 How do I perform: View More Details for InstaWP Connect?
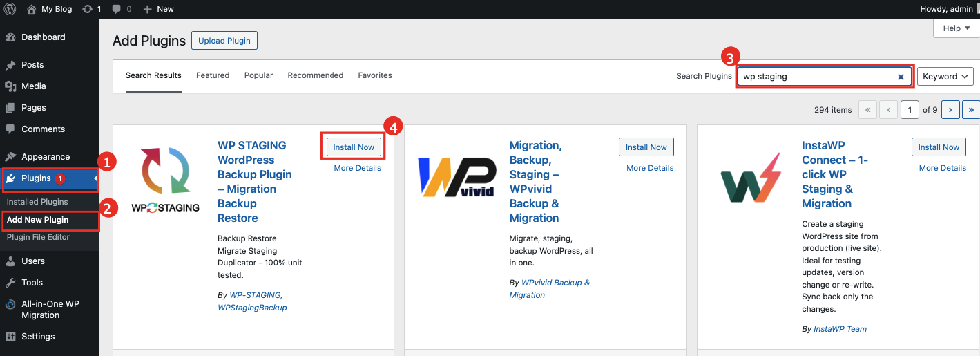pos(943,168)
